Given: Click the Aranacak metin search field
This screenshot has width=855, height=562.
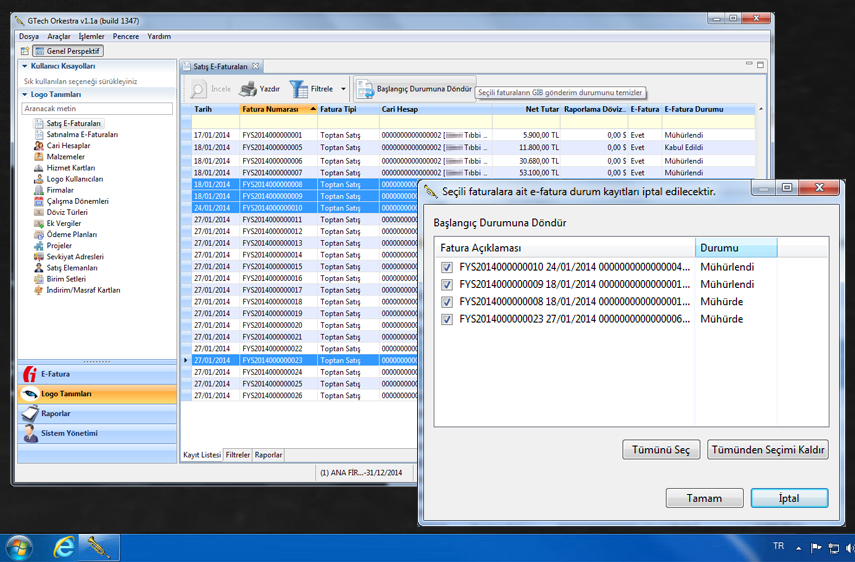Looking at the screenshot, I should pos(97,108).
